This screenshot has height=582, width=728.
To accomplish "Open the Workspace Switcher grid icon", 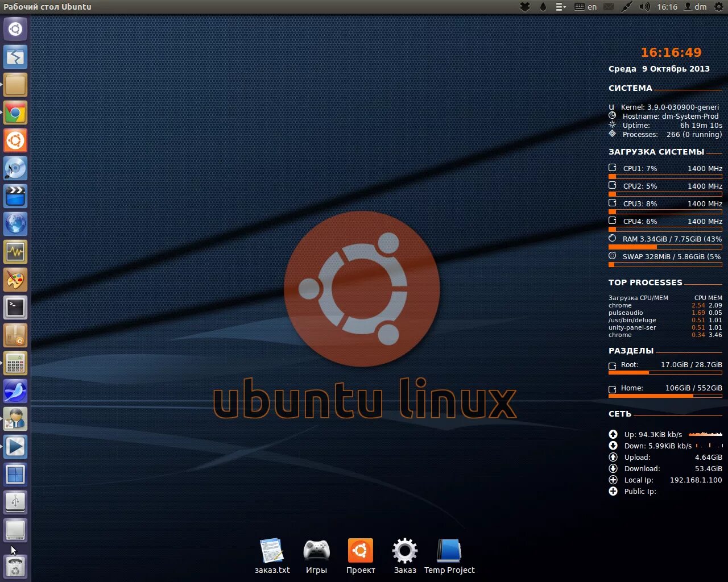I will (15, 475).
